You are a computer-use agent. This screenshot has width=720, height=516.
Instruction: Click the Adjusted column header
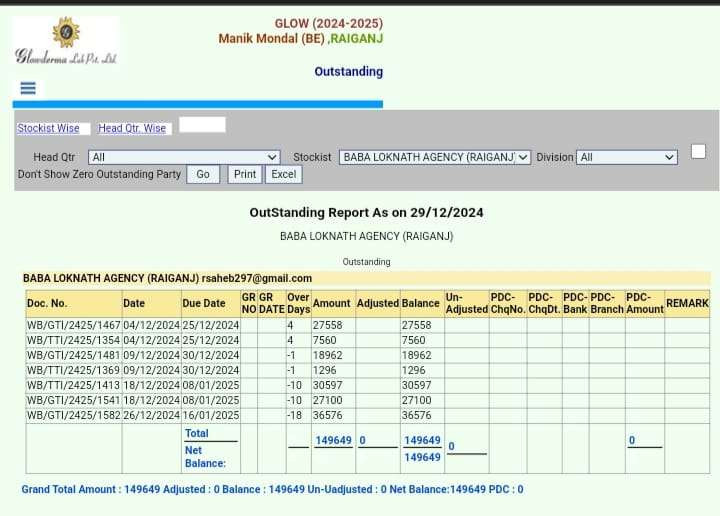[378, 303]
